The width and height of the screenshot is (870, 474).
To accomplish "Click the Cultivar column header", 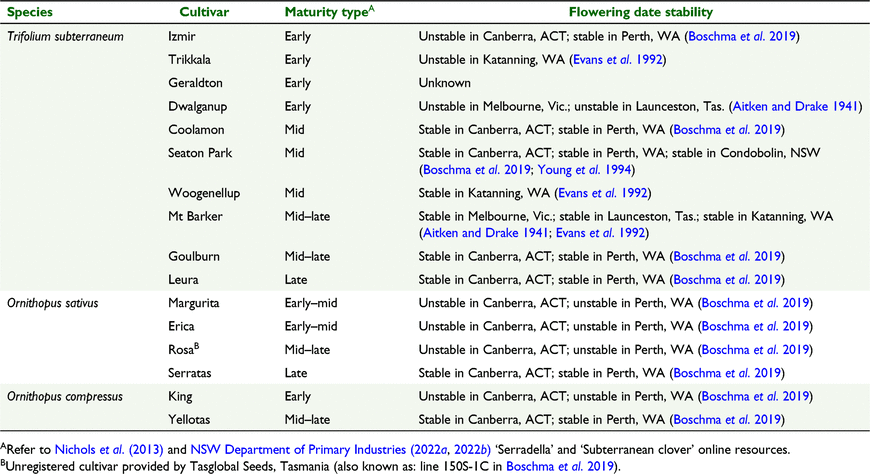I will 204,12.
